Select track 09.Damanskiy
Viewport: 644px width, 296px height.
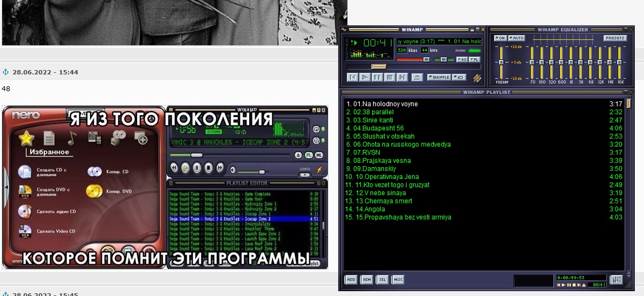[484, 169]
